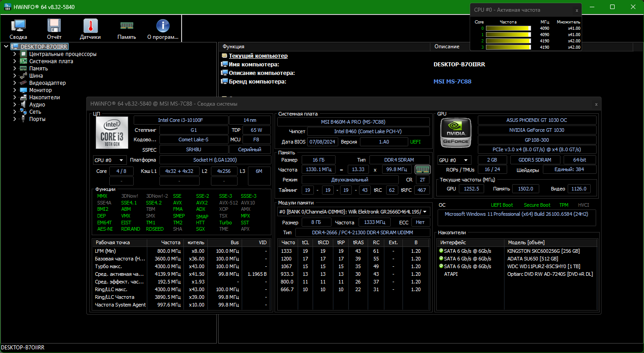This screenshot has height=353, width=644.
Task: Click the NVIDIA GeForce logo
Action: 456,132
